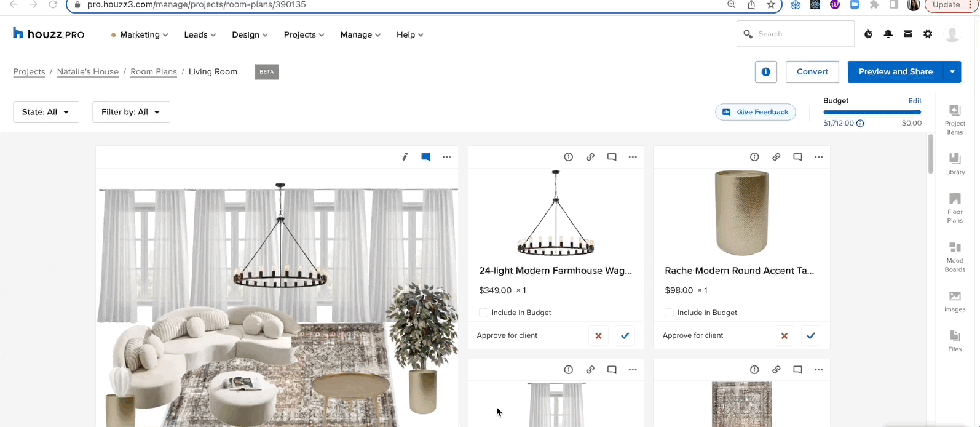Expand Preview and Share dropdown arrow
The height and width of the screenshot is (427, 980).
pos(952,72)
